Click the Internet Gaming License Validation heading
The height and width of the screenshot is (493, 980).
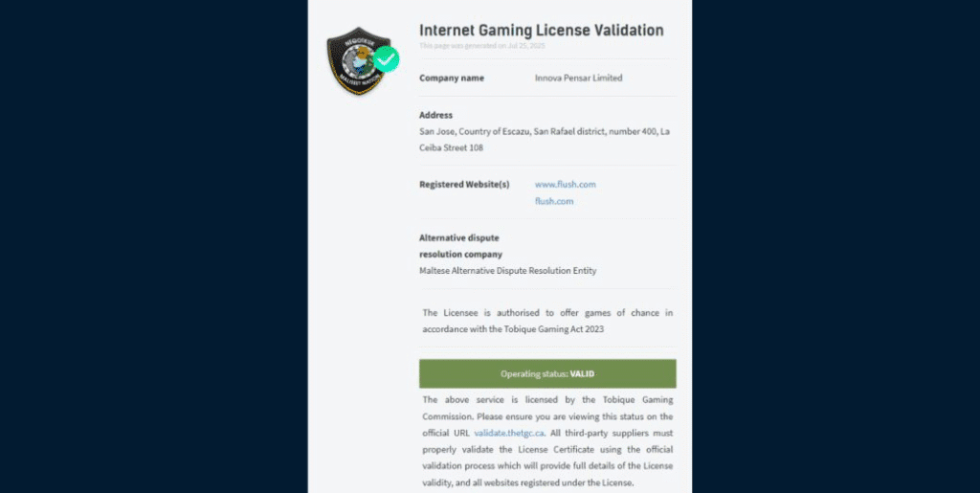click(541, 31)
